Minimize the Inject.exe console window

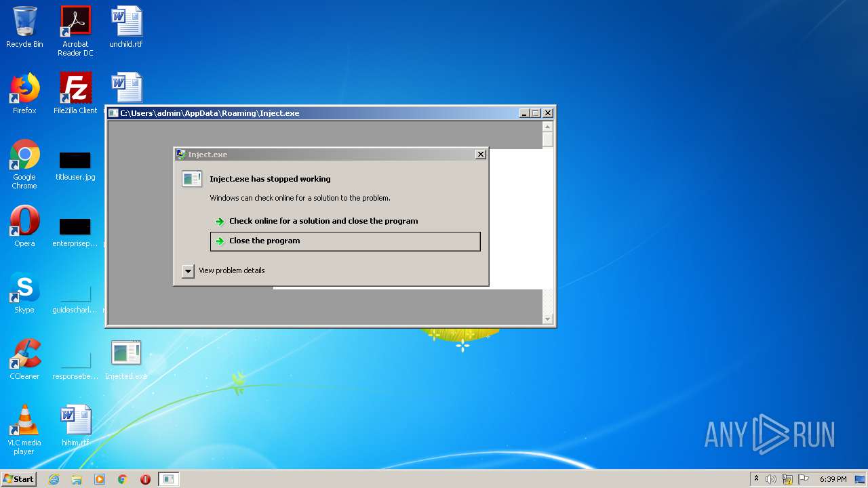coord(524,113)
